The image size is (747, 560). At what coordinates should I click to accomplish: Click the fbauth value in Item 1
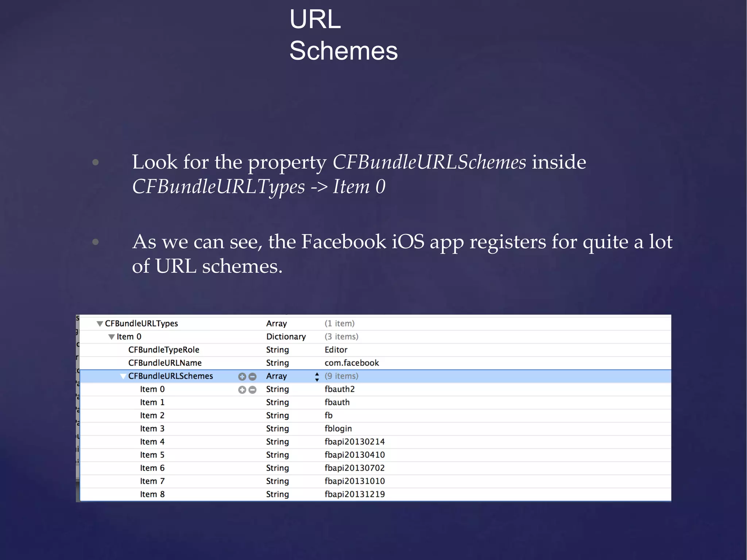[x=337, y=402]
